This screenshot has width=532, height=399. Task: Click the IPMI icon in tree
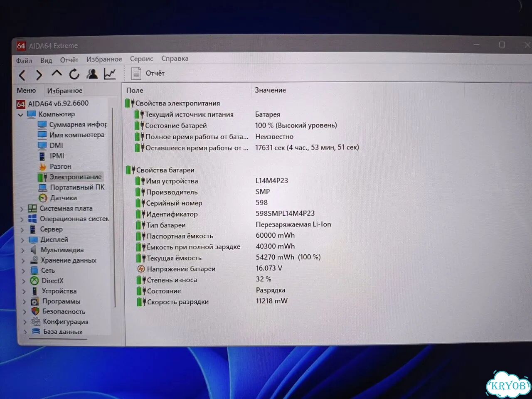tap(42, 156)
